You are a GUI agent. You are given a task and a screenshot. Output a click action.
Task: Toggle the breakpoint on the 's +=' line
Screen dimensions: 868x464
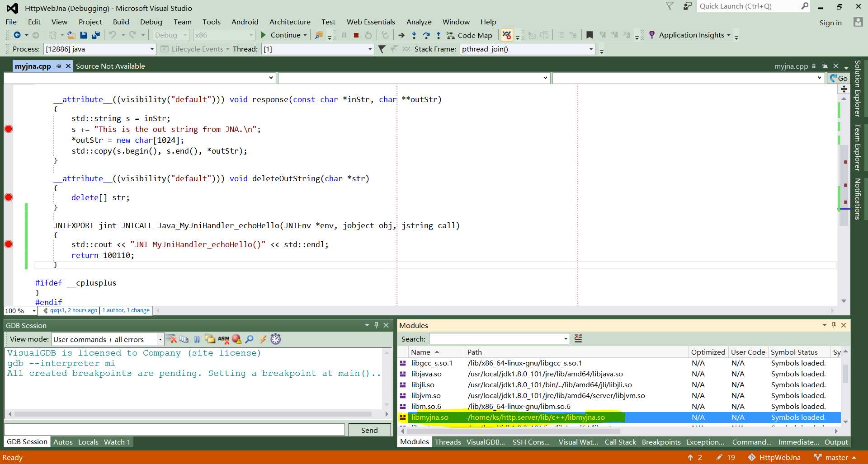(x=9, y=129)
